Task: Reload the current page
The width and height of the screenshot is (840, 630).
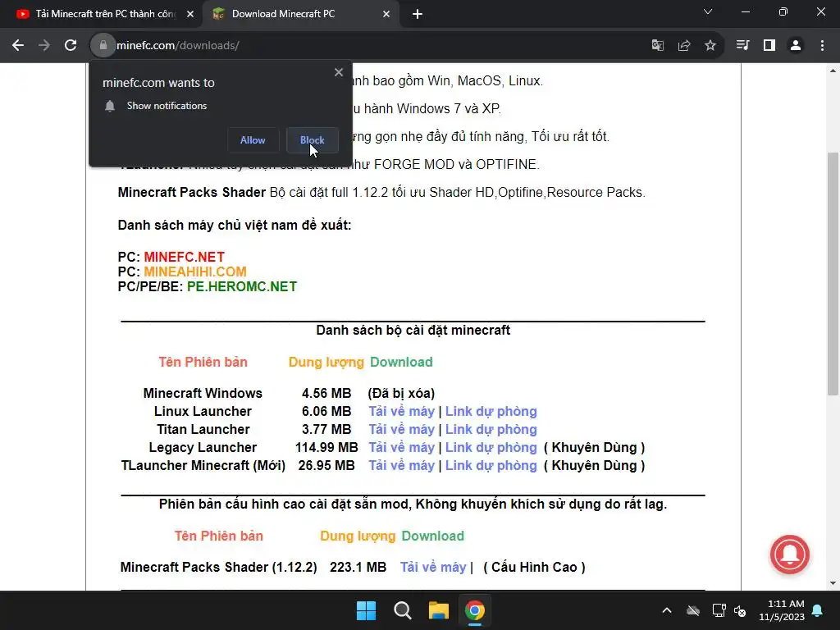Action: click(71, 46)
